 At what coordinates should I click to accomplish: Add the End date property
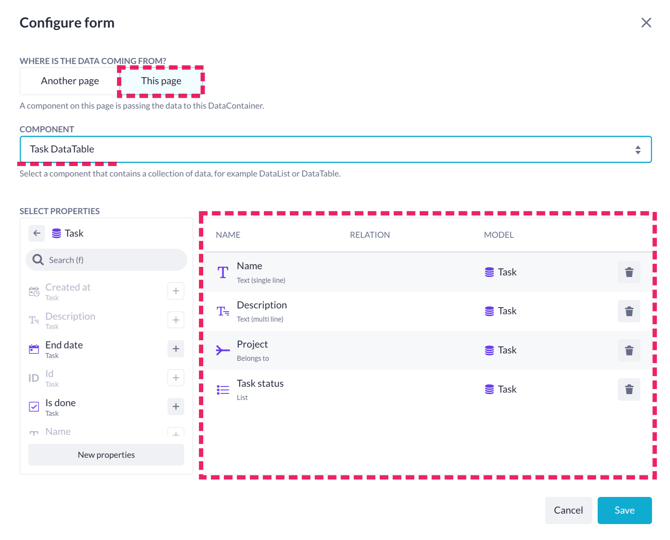176,349
